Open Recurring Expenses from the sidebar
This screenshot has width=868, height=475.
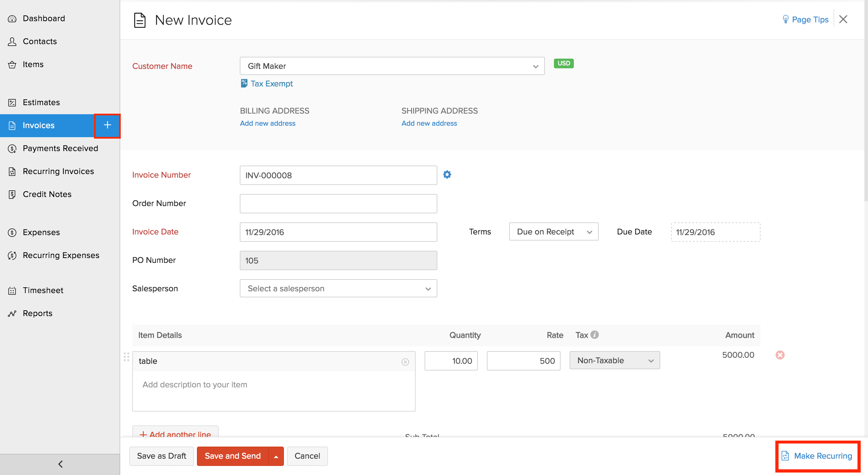pyautogui.click(x=12, y=255)
